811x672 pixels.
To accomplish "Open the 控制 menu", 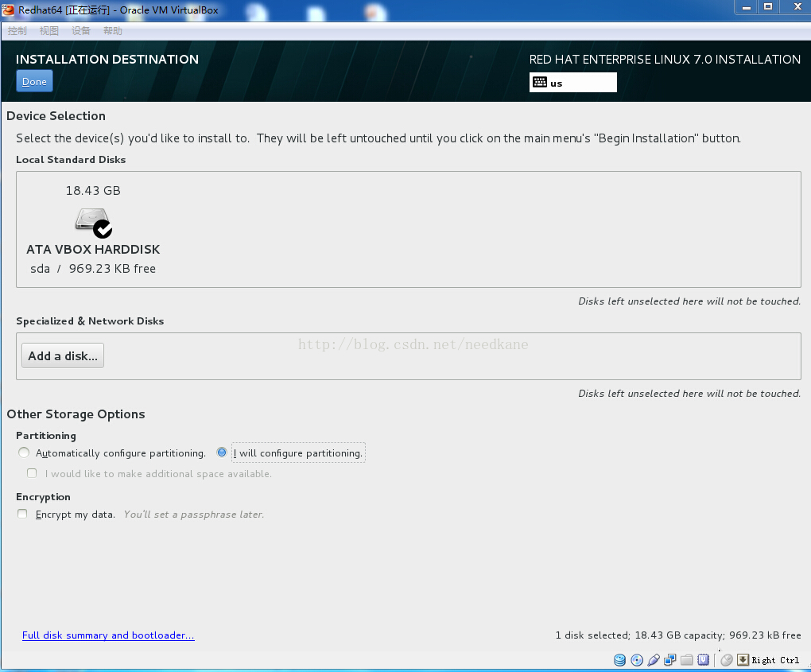I will click(x=17, y=31).
